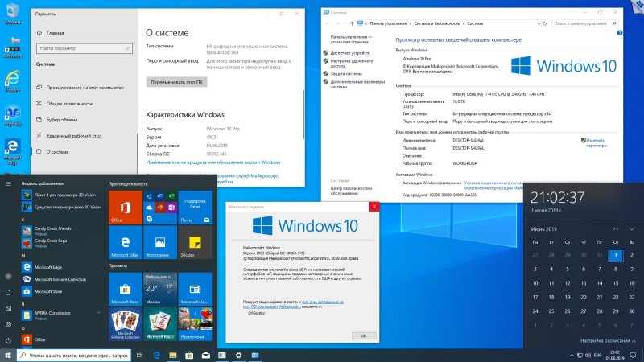Click in Find a setting search box

pyautogui.click(x=85, y=48)
